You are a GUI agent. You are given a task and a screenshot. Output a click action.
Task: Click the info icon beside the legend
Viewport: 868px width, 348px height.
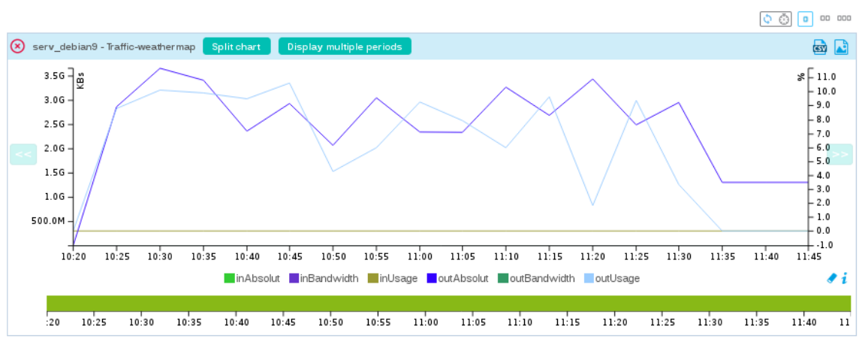pyautogui.click(x=845, y=278)
